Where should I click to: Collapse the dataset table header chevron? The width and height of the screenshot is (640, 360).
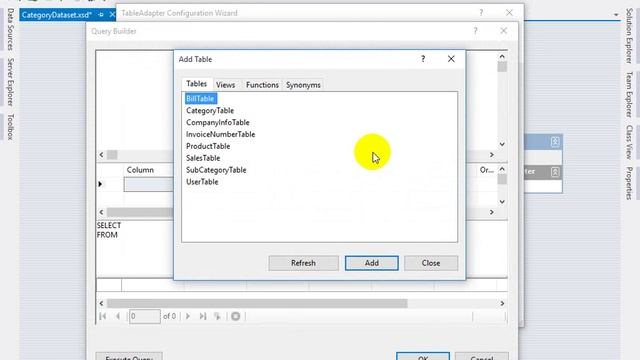(555, 142)
